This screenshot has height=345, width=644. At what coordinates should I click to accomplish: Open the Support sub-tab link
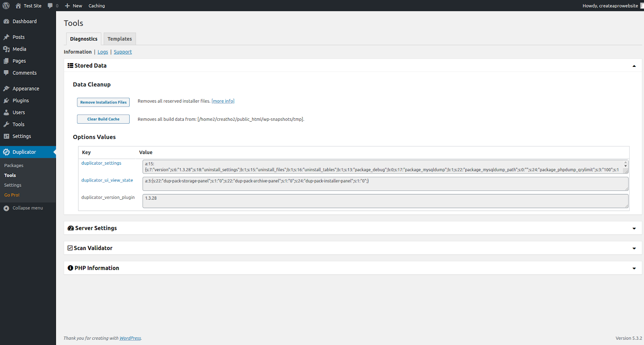coord(123,52)
